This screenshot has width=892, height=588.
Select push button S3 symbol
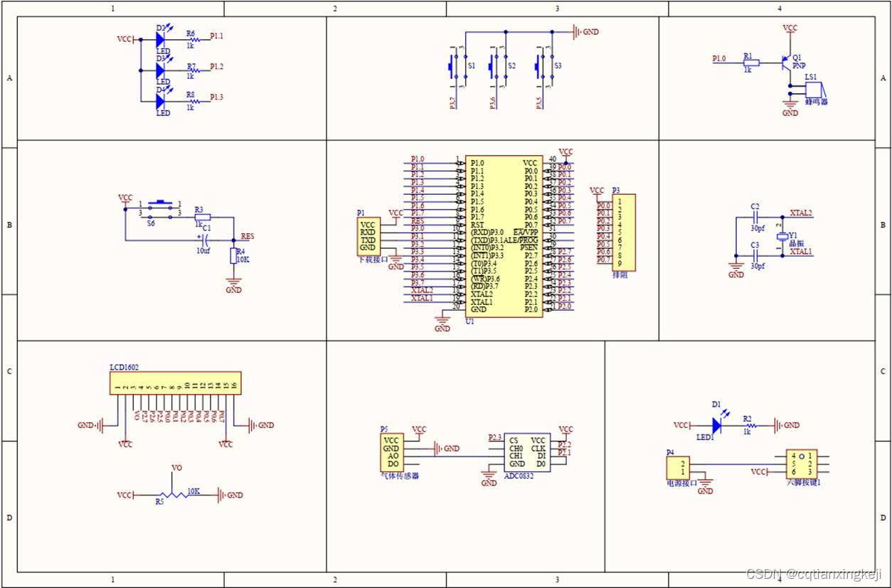pyautogui.click(x=543, y=65)
